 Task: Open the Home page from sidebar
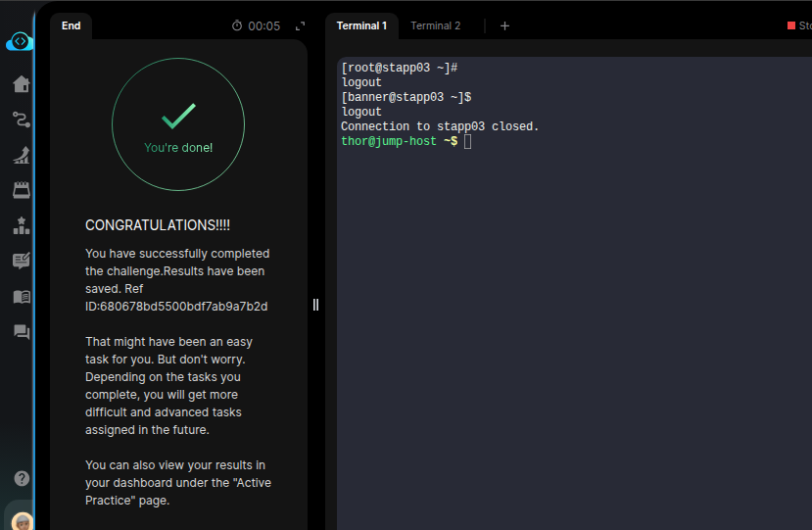pos(21,84)
